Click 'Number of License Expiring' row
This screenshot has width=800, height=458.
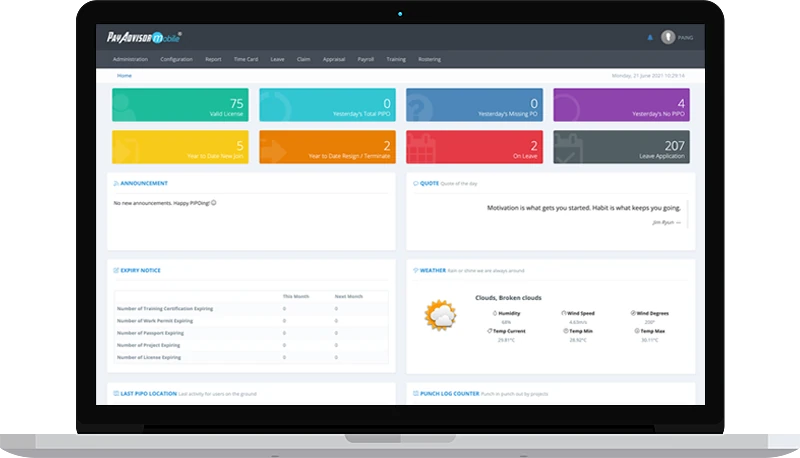251,358
